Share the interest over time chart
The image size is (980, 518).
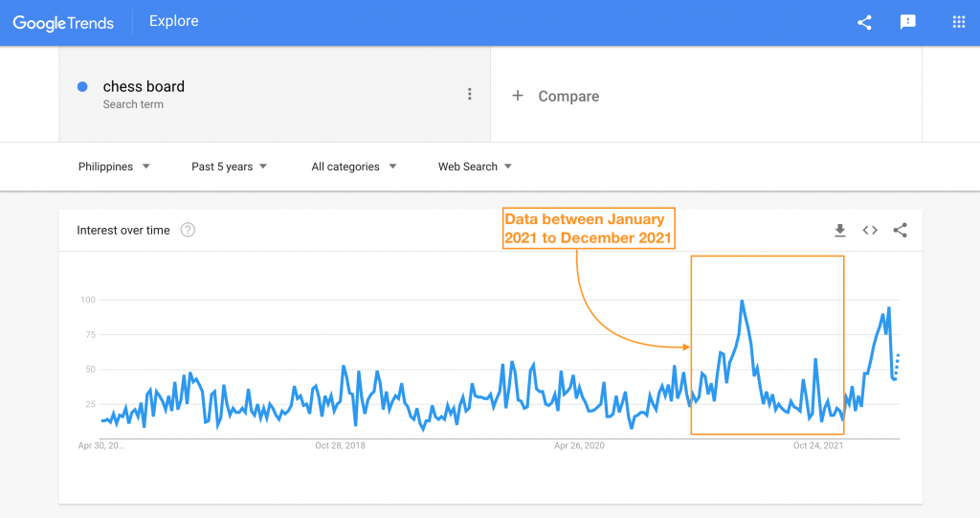pos(900,230)
